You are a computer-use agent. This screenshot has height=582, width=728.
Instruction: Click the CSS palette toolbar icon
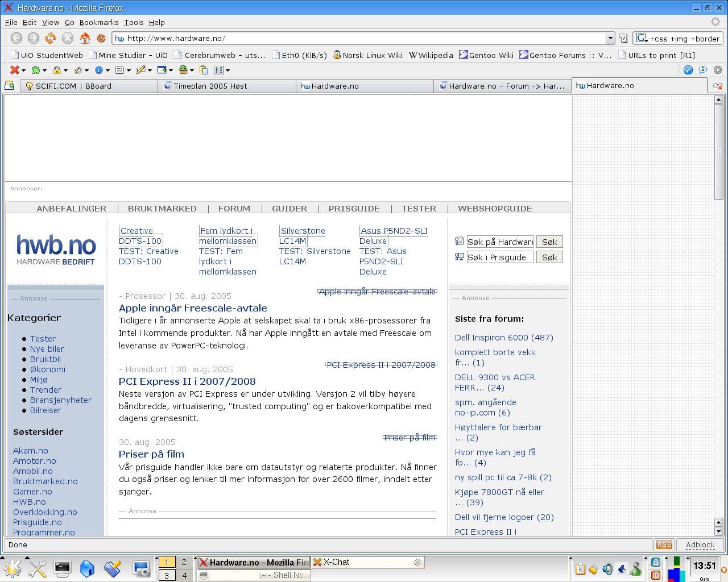[78, 70]
